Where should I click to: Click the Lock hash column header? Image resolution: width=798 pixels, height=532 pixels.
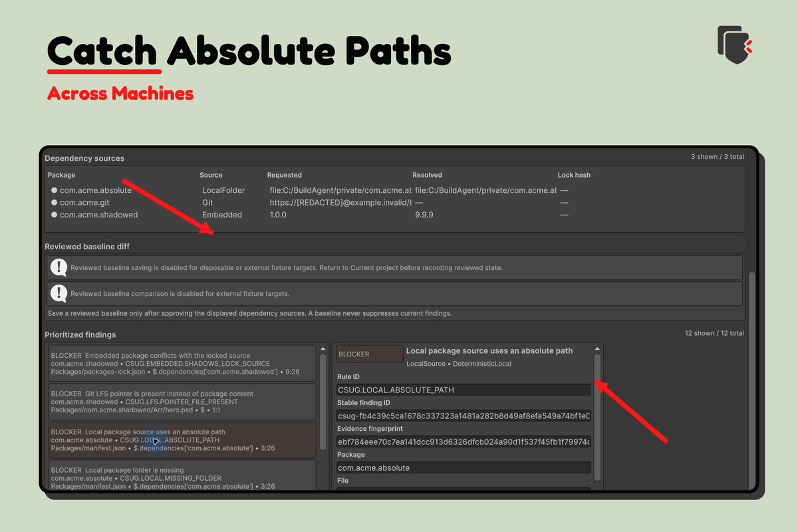click(574, 175)
